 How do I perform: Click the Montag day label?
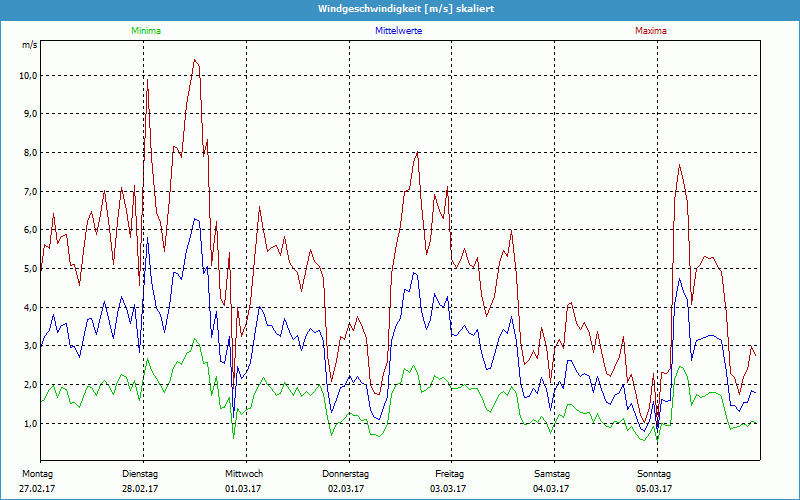pyautogui.click(x=37, y=474)
